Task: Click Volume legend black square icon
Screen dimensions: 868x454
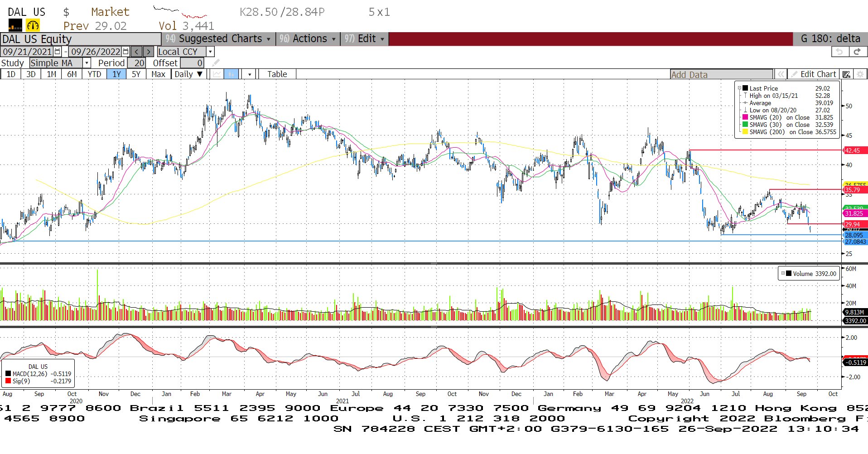Action: (x=789, y=274)
